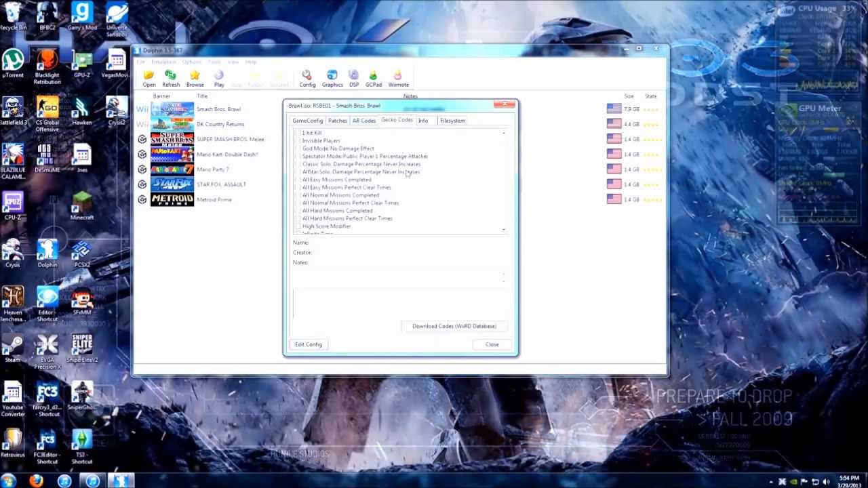
Task: Open the Graphics settings icon
Action: [x=332, y=79]
